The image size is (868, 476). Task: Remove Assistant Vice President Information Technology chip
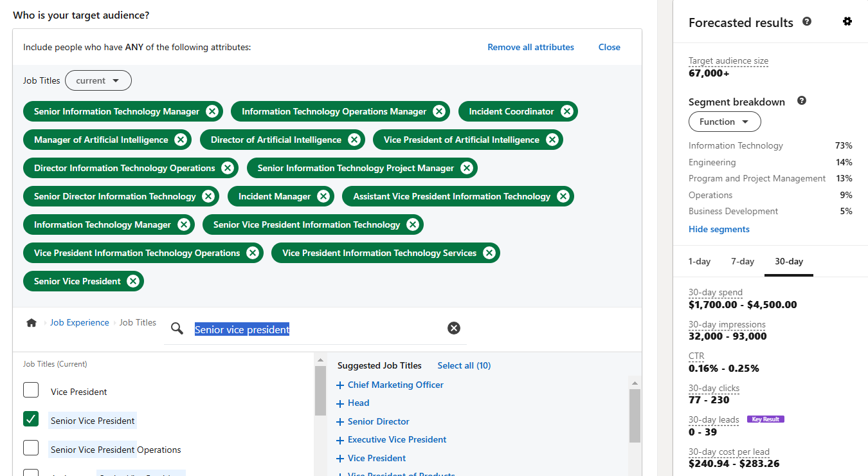563,196
